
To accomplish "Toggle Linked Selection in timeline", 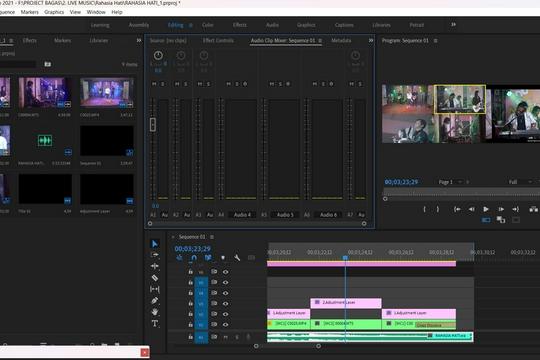I will pyautogui.click(x=208, y=258).
